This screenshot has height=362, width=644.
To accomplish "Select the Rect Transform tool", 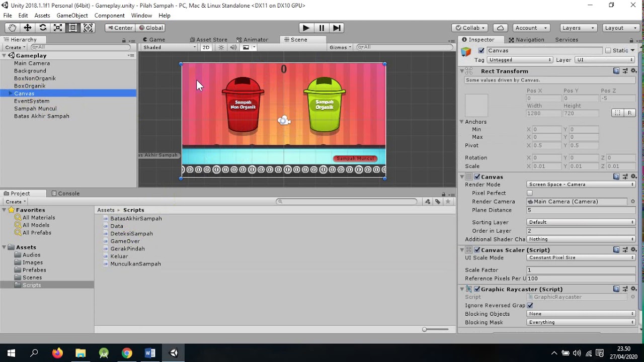I will [x=73, y=28].
